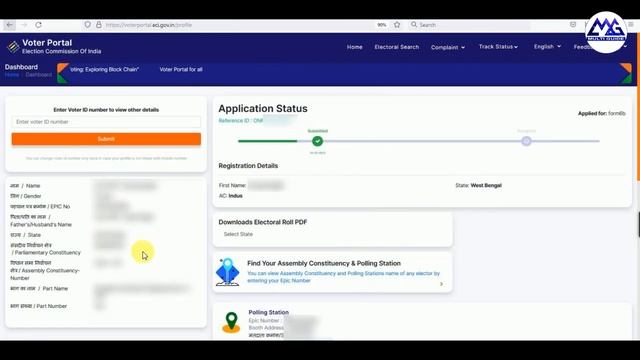Open Electoral Search in the navbar
Image resolution: width=640 pixels, height=360 pixels.
coord(397,47)
